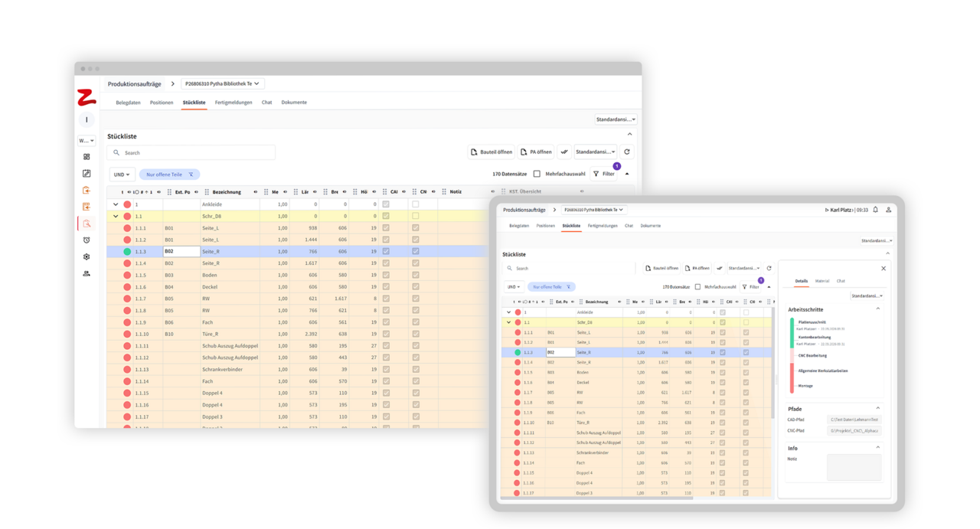Click the double-checkmark toolbar icon

(x=564, y=152)
